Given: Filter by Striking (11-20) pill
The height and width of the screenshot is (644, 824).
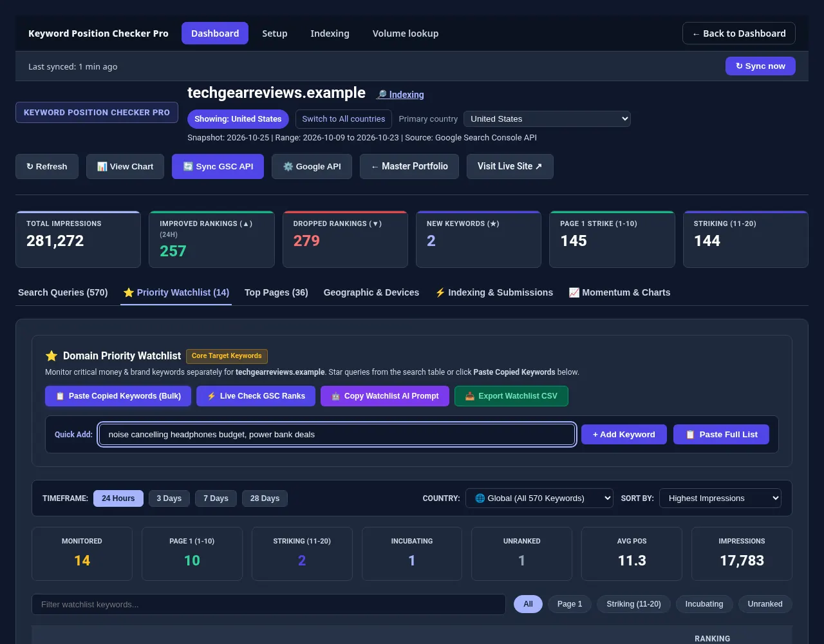Looking at the screenshot, I should click(x=634, y=604).
